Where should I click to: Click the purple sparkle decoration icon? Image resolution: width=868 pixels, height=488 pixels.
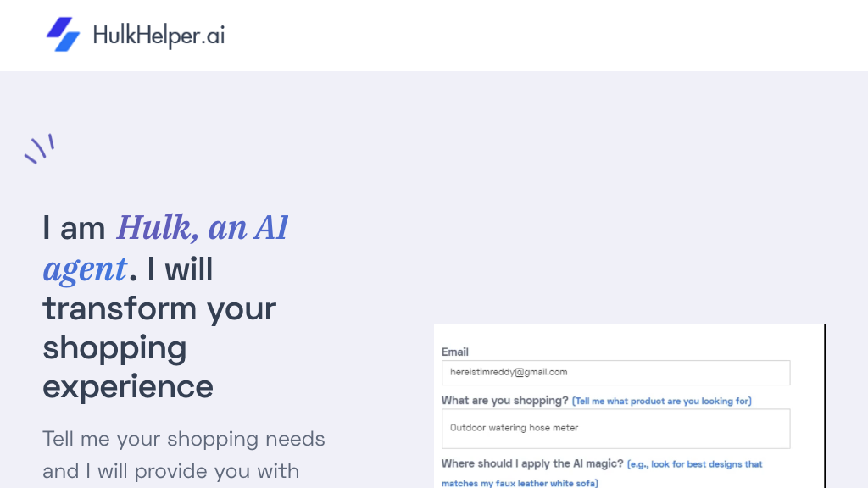(x=39, y=148)
